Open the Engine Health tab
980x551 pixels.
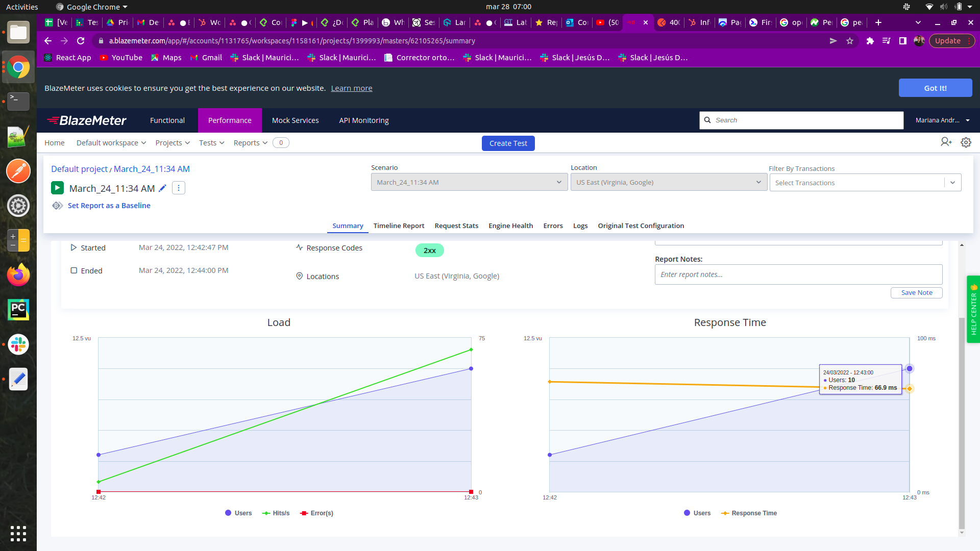(x=510, y=226)
